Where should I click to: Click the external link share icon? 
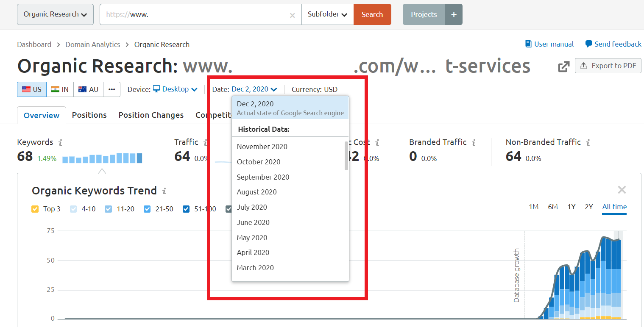click(x=563, y=67)
